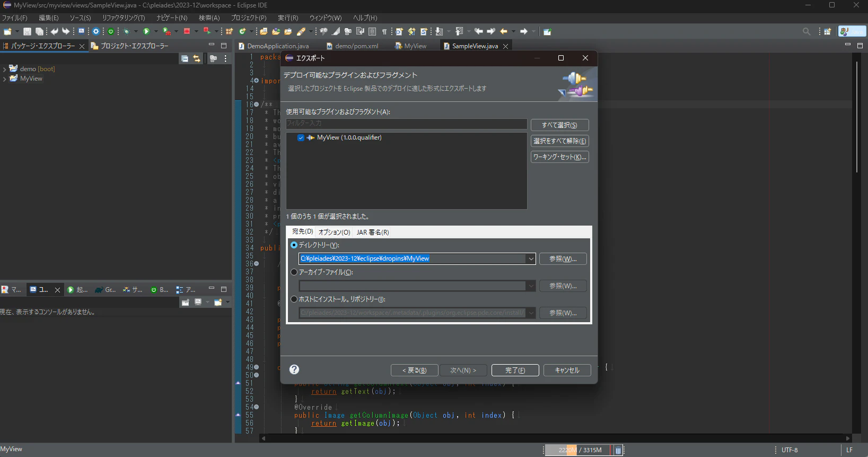Click the Search magnifier in toolbar
Screen dimensions: 868x457
tap(806, 32)
